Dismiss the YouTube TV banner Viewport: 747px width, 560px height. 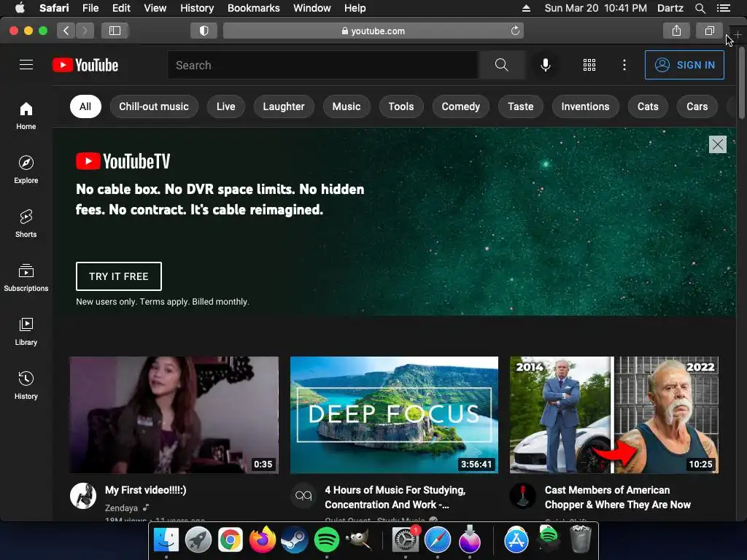point(718,144)
